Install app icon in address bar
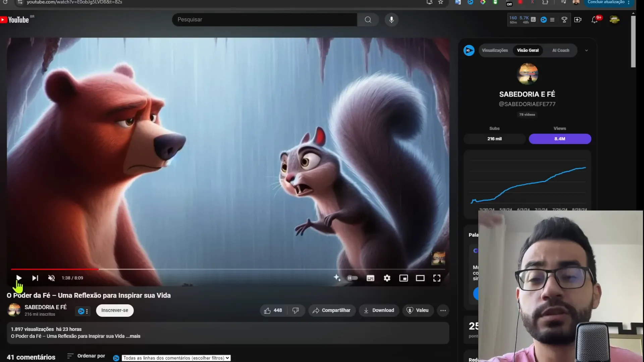 (429, 2)
